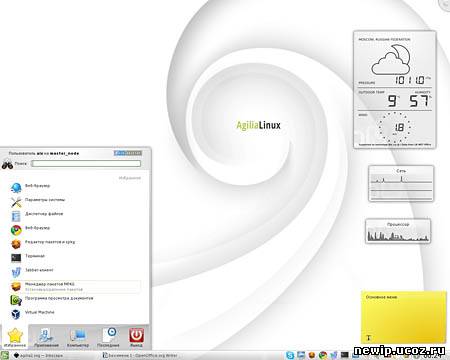
Task: Switch to the Компьютер tab
Action: pyautogui.click(x=78, y=337)
